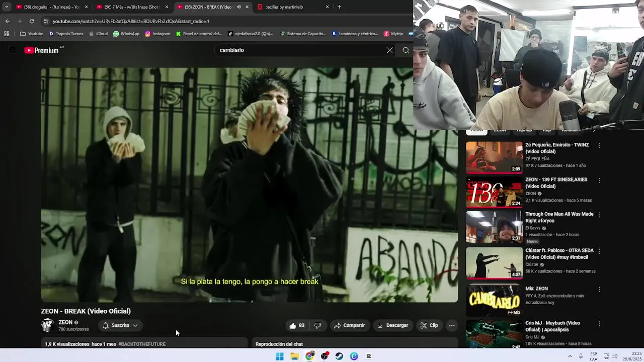This screenshot has width=644, height=362.
Task: Close the 'droguital' tab
Action: pos(86,7)
